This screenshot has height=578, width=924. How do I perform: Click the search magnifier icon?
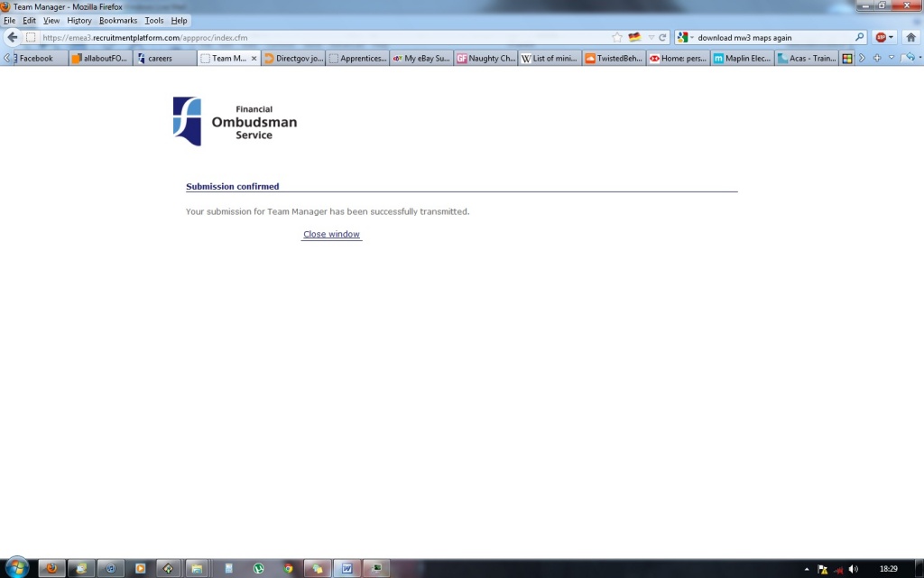click(859, 38)
